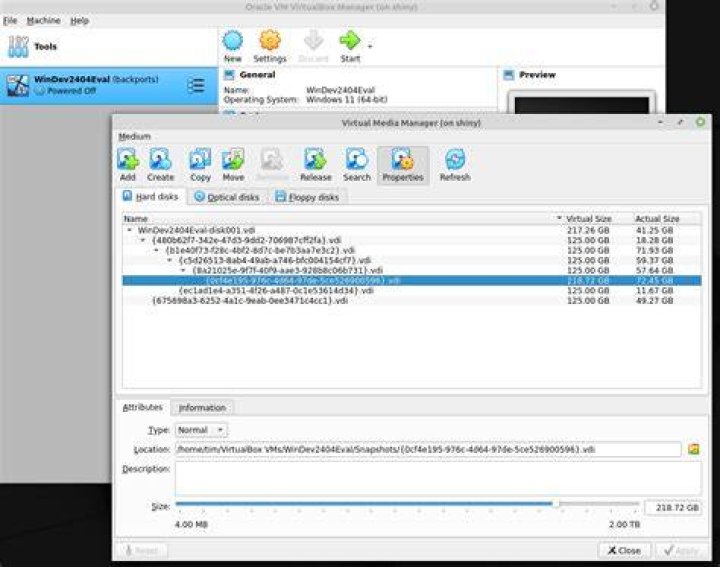Click the 218.72 GB size input field
Screen dimensions: 720x567
pyautogui.click(x=673, y=508)
